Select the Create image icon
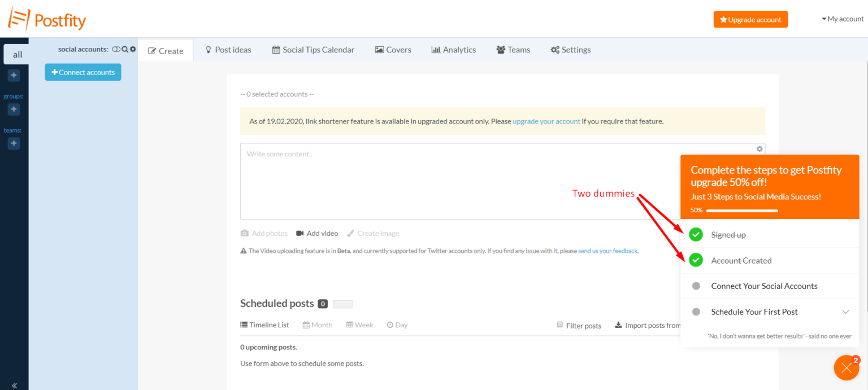This screenshot has height=390, width=868. point(351,233)
